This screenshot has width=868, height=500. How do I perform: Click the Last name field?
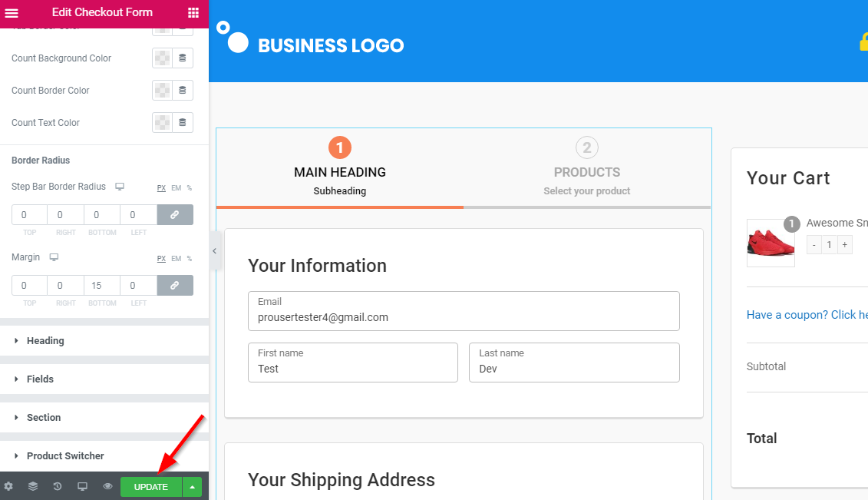(x=575, y=363)
